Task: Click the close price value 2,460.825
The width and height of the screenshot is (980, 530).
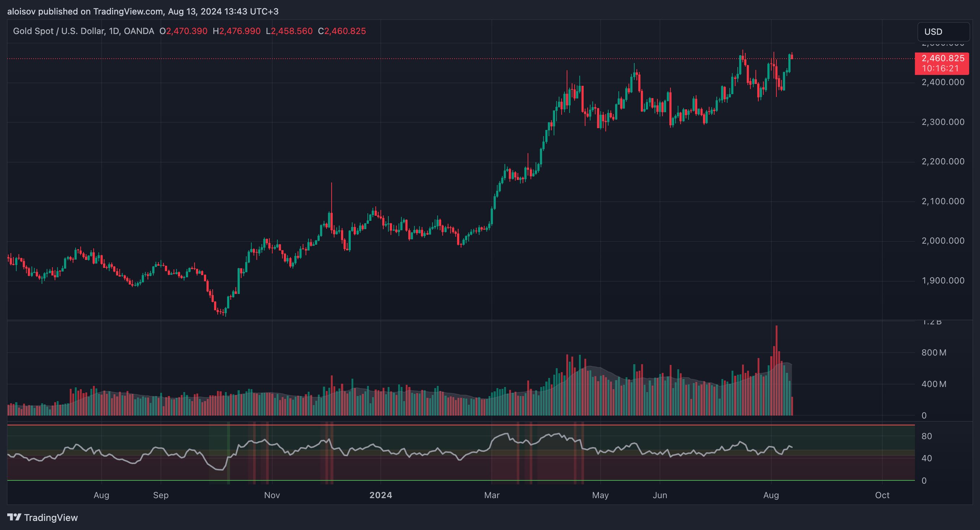Action: click(345, 31)
